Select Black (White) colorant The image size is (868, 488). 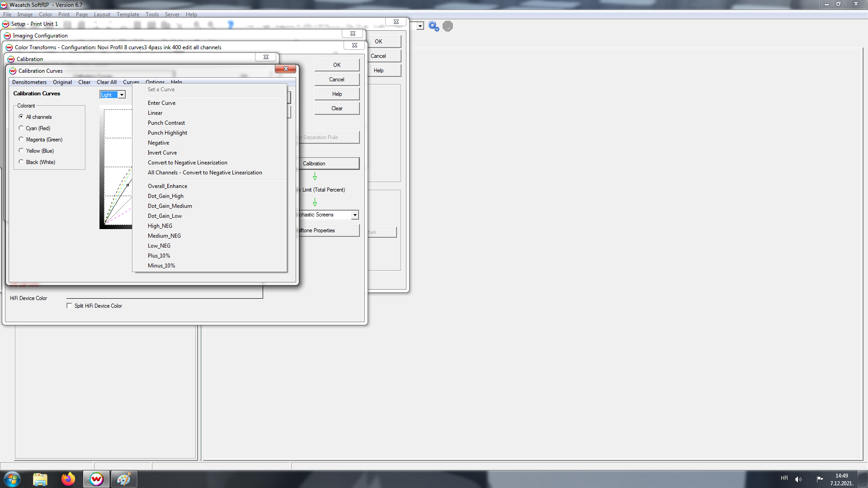37,162
